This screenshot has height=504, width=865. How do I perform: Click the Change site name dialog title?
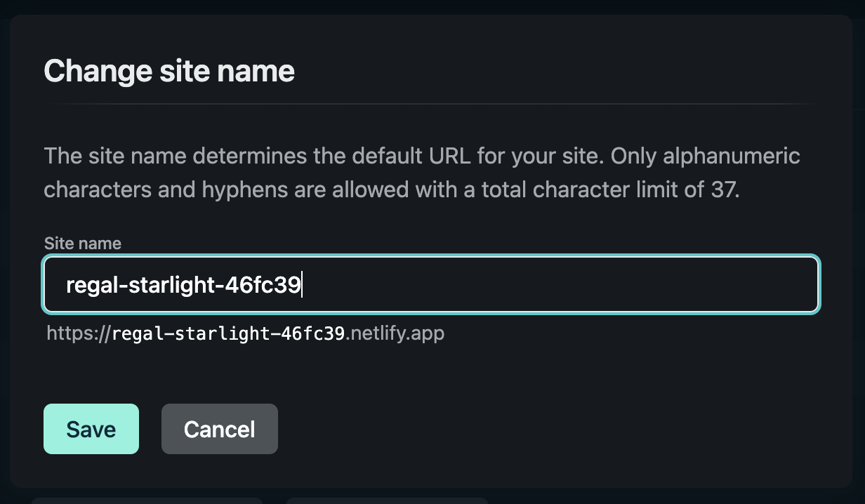tap(169, 70)
